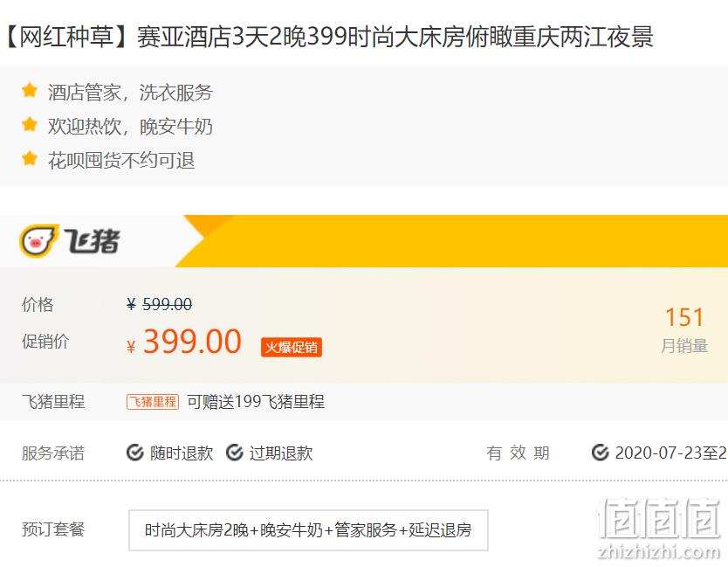
Task: Click the checkmark icon before validity date 2020-07-23
Action: tap(601, 453)
